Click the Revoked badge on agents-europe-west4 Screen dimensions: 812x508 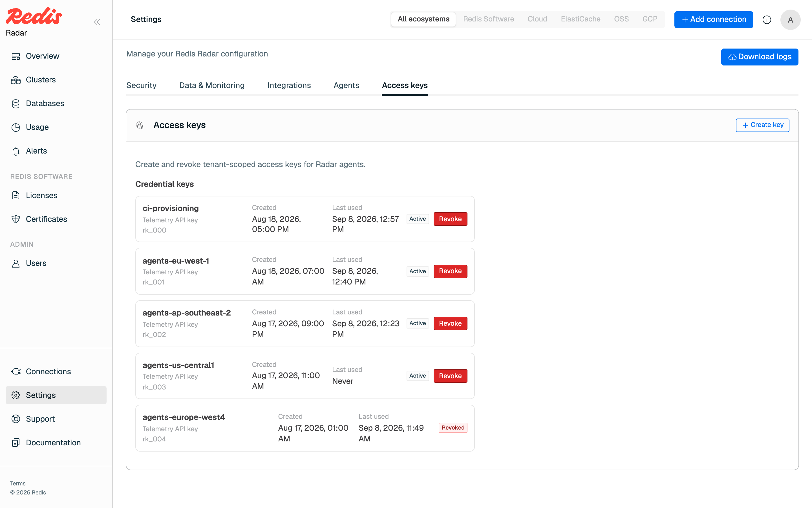(x=453, y=428)
